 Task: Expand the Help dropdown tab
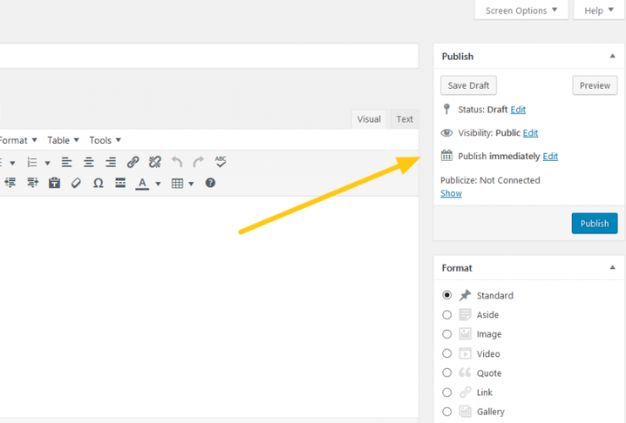(x=599, y=10)
